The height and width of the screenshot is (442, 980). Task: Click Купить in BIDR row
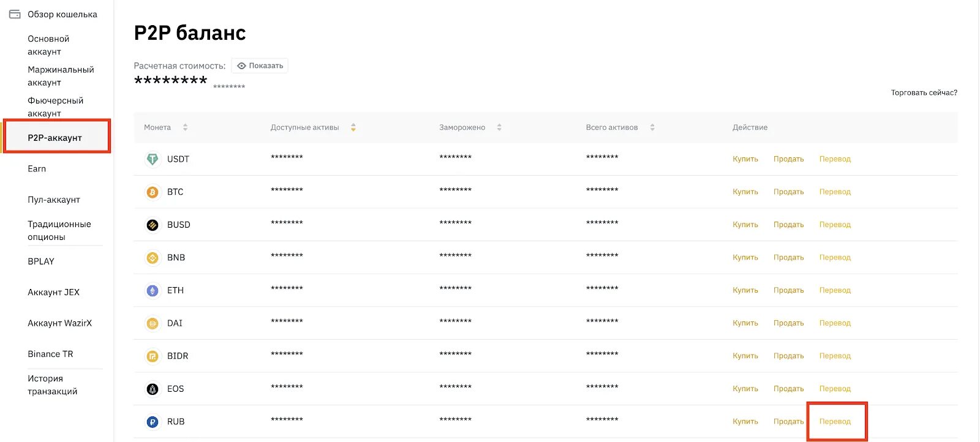point(745,356)
